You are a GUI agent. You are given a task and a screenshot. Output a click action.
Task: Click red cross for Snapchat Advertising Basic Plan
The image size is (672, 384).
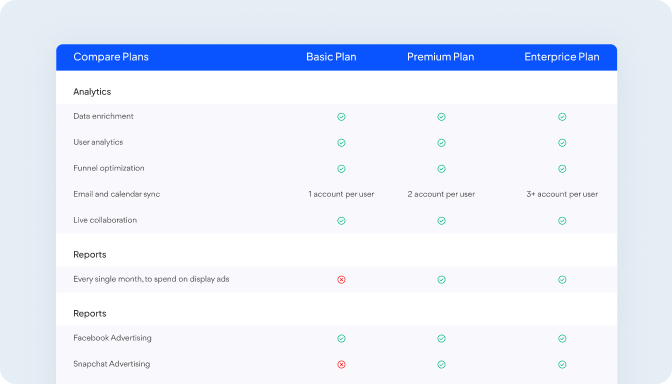[x=341, y=365]
